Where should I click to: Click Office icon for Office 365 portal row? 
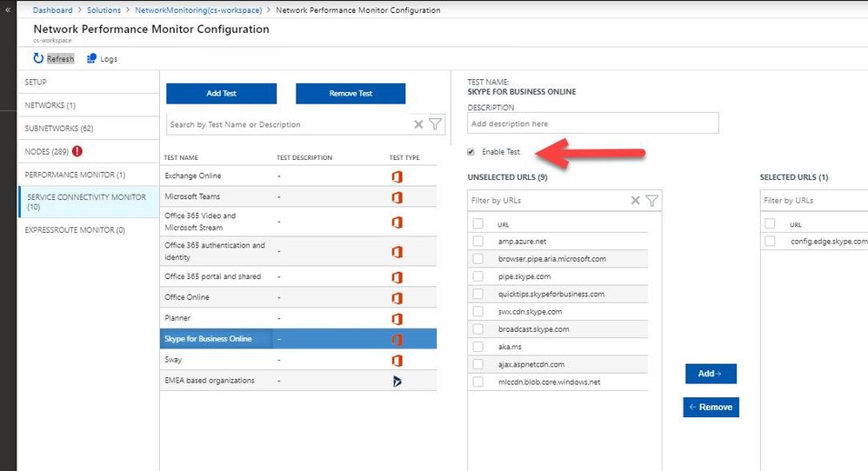point(397,277)
